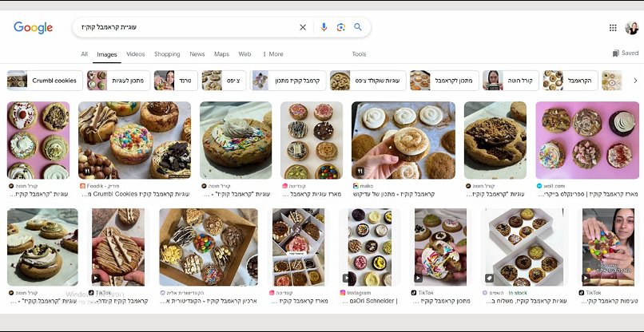Submit search using the magnifying glass icon
This screenshot has width=644, height=332.
tap(358, 27)
